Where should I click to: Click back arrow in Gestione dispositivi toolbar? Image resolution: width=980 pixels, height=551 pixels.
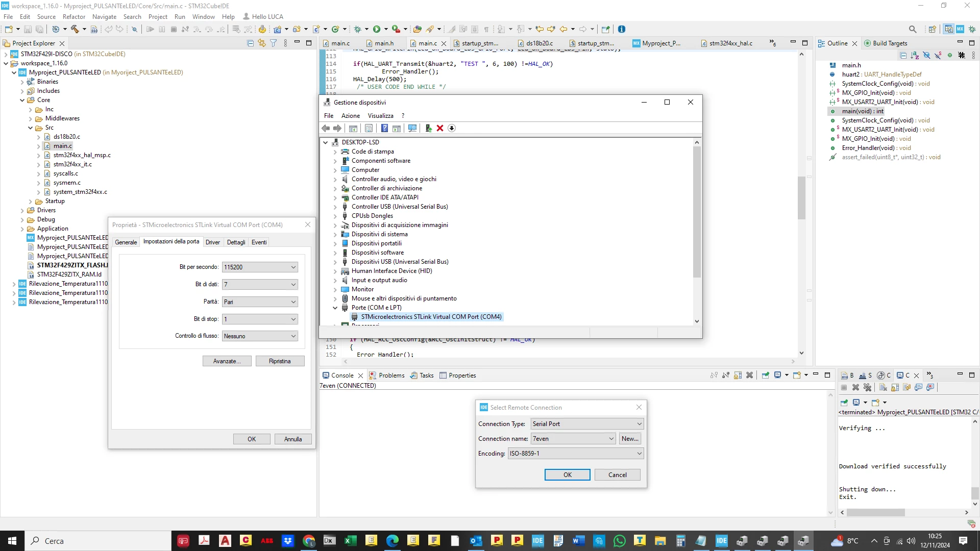click(x=326, y=128)
